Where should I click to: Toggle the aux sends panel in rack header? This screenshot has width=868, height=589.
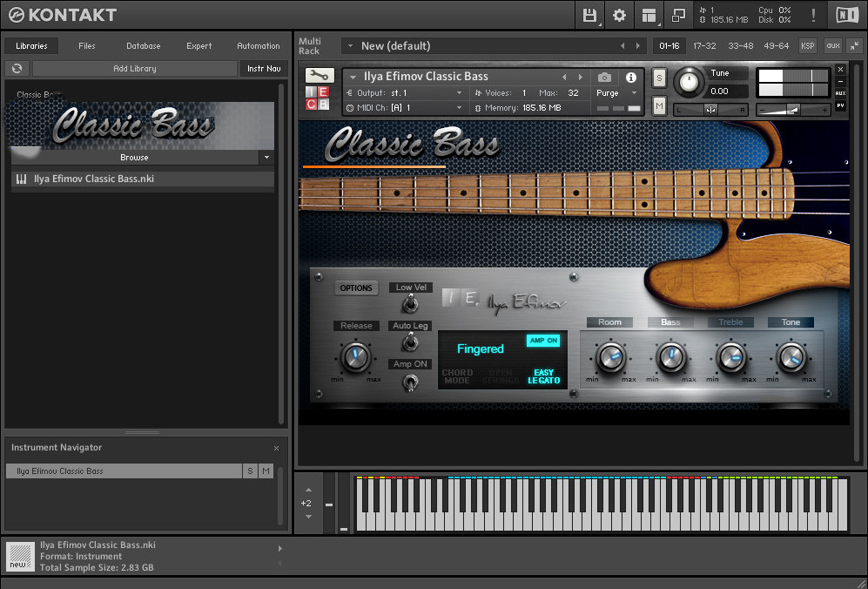(832, 46)
